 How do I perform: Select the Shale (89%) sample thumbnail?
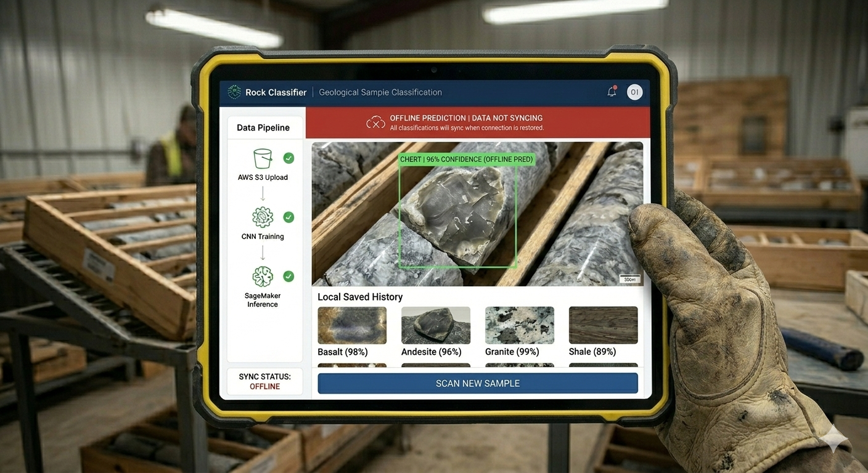pos(603,325)
